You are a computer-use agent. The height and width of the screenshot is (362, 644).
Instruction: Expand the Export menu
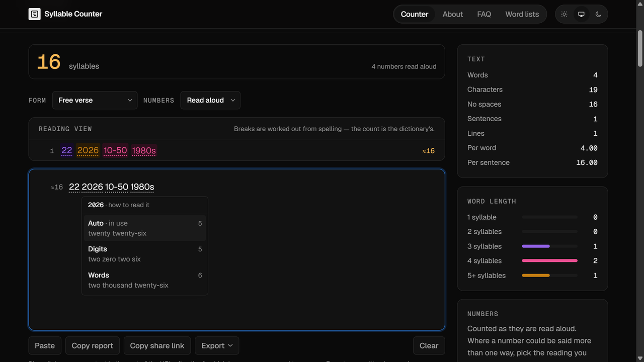pos(217,345)
